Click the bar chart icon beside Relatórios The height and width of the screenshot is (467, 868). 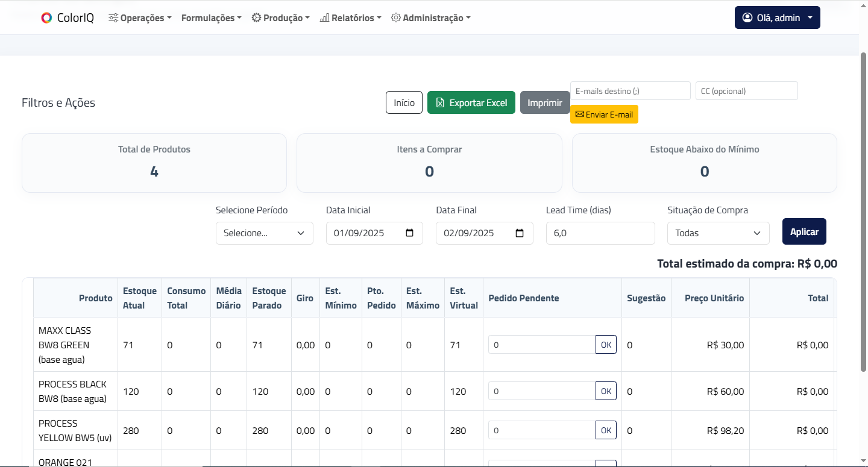324,18
